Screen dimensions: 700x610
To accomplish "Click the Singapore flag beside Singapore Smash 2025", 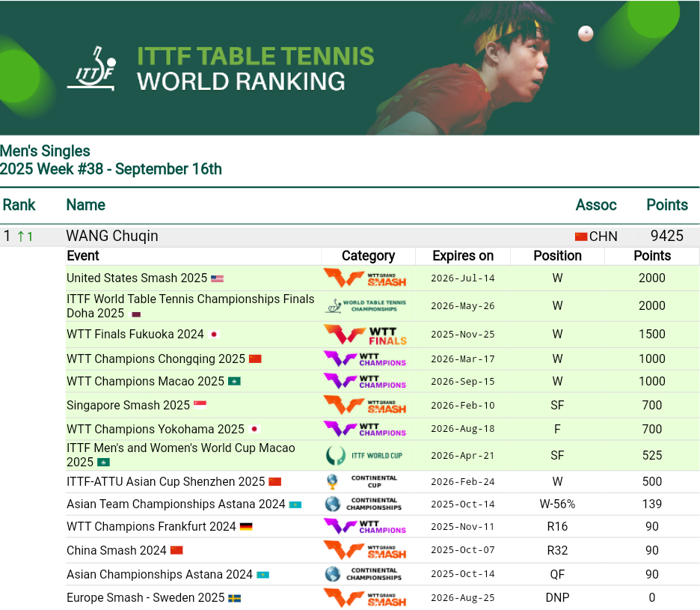I will click(x=200, y=406).
